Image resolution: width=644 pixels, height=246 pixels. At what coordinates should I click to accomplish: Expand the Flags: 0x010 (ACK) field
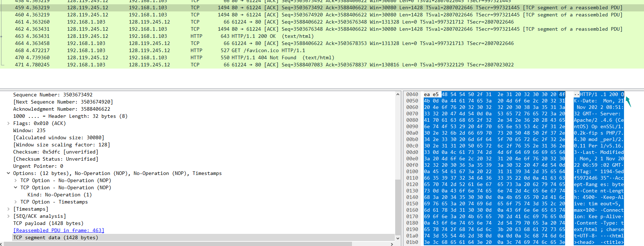[8, 123]
